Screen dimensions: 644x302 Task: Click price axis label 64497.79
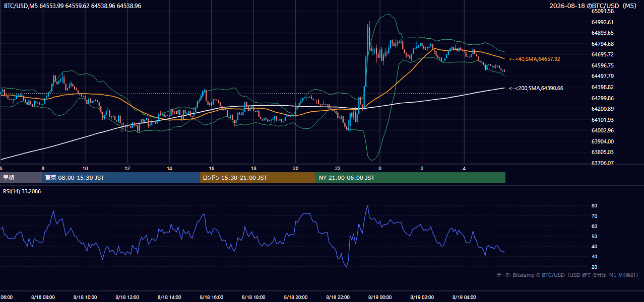[602, 76]
